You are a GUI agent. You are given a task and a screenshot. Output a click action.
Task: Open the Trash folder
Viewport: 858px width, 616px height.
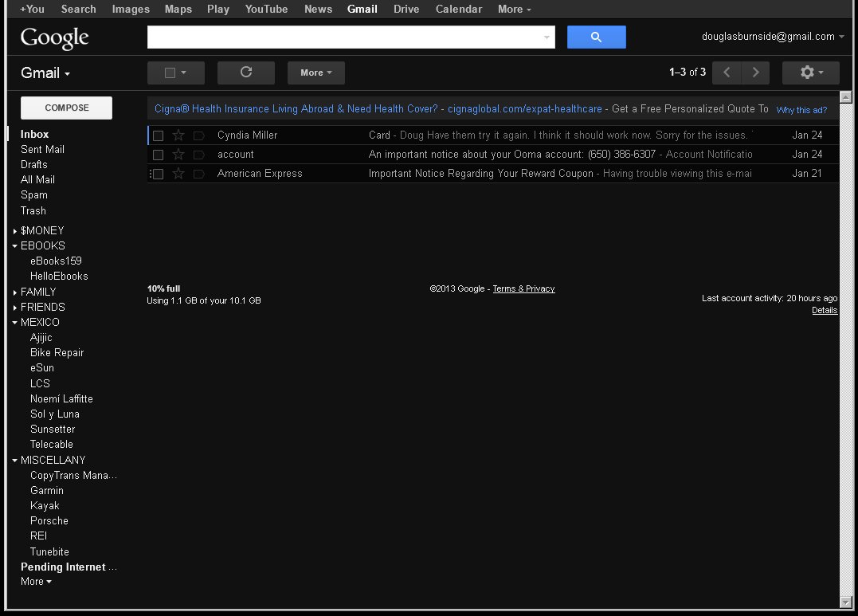tap(33, 211)
